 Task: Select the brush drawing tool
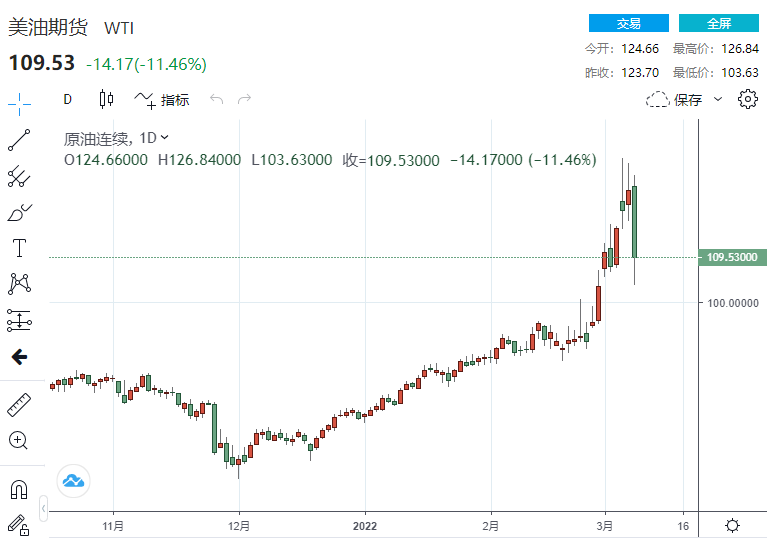tap(19, 212)
